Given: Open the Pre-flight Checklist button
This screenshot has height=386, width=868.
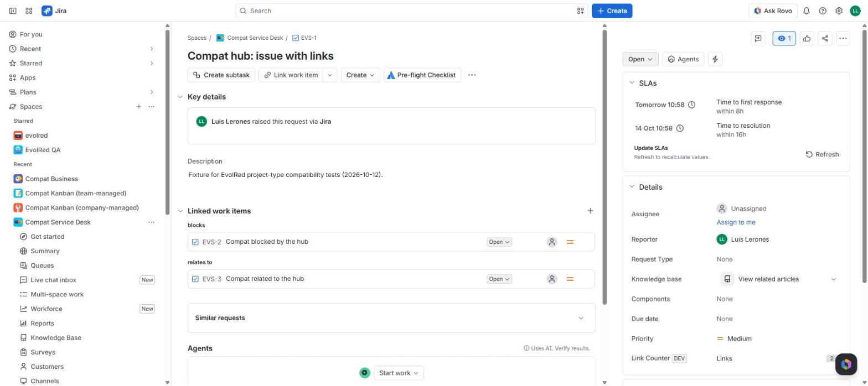Looking at the screenshot, I should pos(422,75).
